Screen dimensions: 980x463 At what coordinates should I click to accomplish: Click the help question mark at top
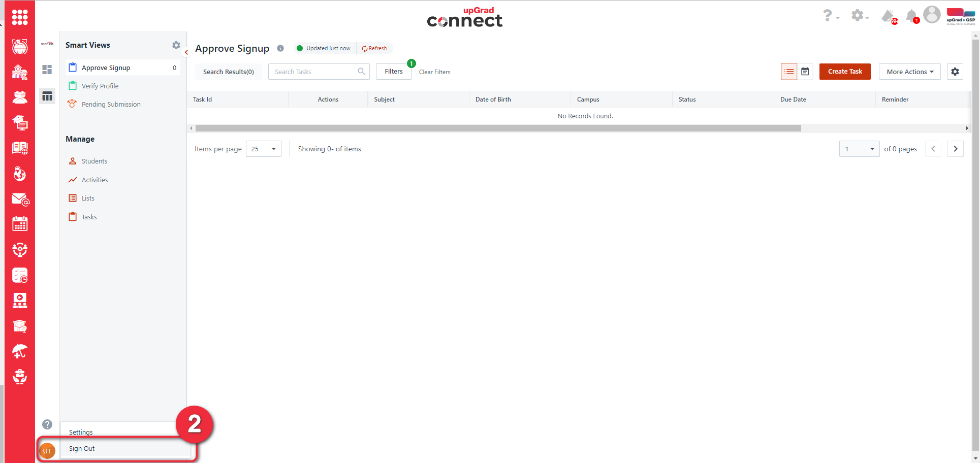click(x=828, y=16)
